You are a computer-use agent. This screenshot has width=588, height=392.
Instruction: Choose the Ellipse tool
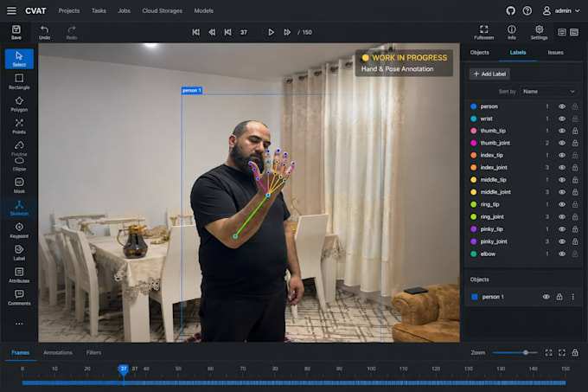19,164
